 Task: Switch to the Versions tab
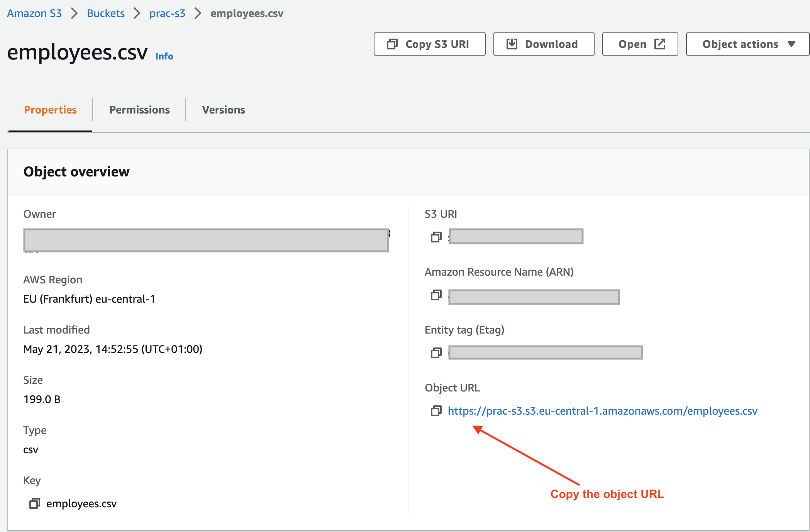(224, 110)
